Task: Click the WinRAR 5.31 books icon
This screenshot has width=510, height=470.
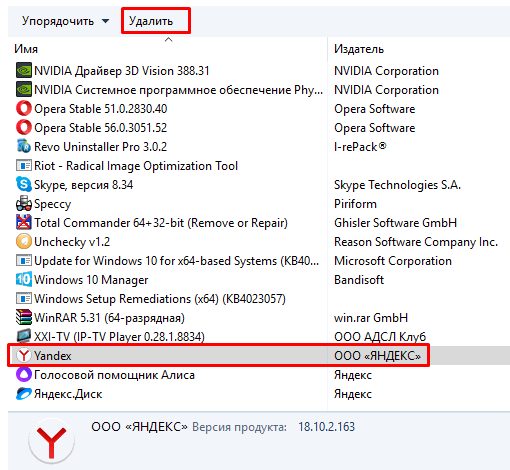Action: [24, 317]
